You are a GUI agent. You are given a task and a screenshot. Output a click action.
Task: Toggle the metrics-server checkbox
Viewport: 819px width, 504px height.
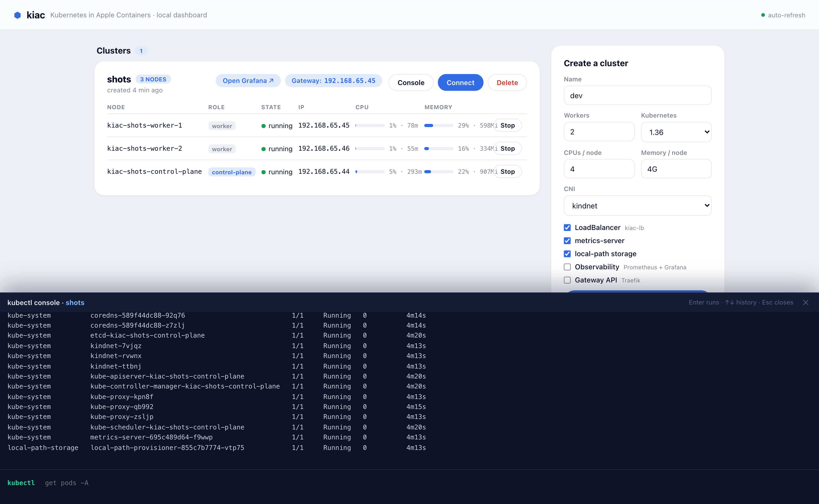pos(567,241)
